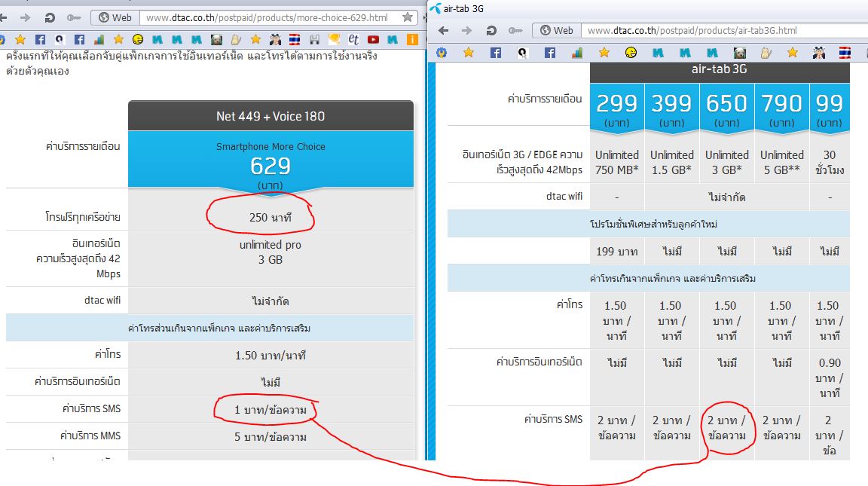Click the Smartphone More Choice 629 price box
This screenshot has width=868, height=486.
270,161
